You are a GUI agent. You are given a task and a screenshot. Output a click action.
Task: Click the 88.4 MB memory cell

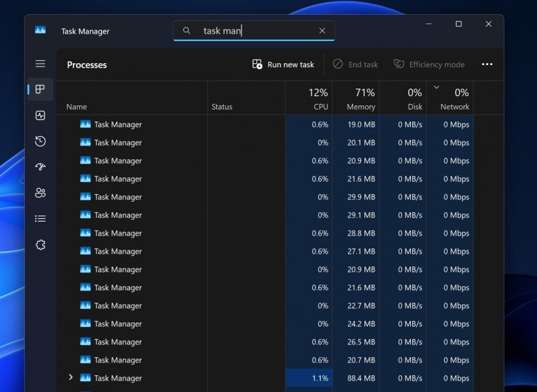pyautogui.click(x=356, y=379)
